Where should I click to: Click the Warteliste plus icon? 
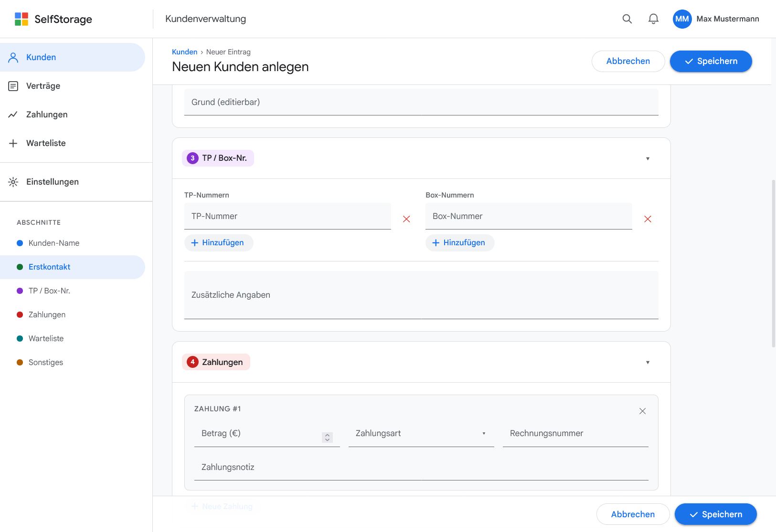13,143
